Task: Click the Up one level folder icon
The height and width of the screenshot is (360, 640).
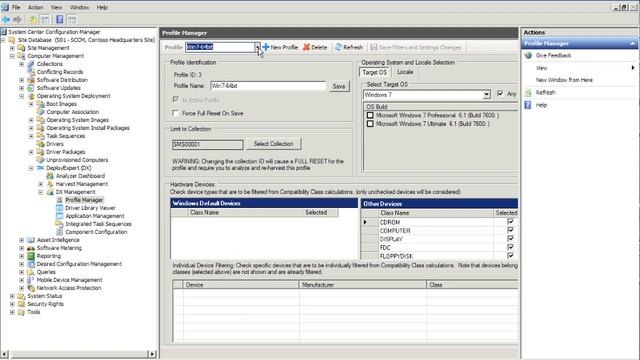Action: pyautogui.click(x=33, y=20)
